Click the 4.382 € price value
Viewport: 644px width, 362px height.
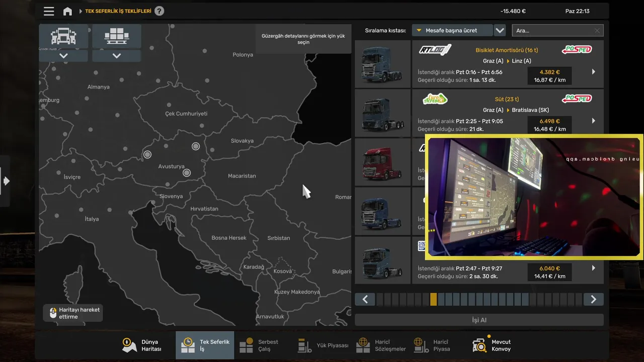click(x=549, y=72)
